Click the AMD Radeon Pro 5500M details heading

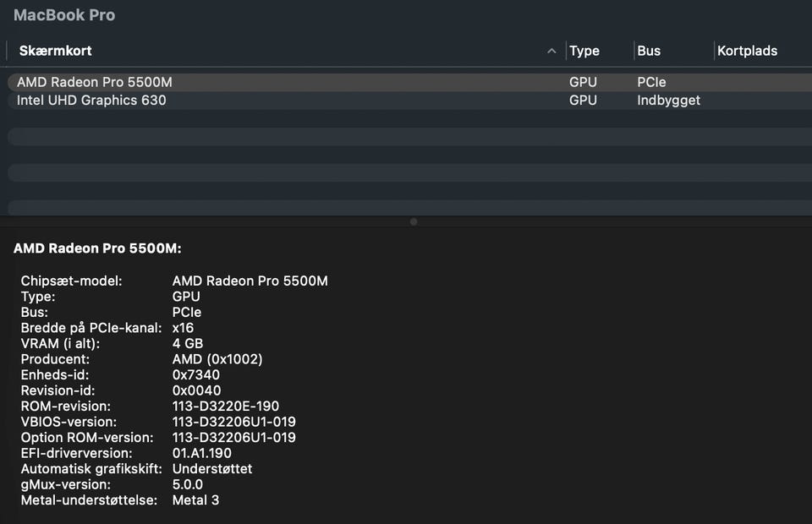point(97,248)
